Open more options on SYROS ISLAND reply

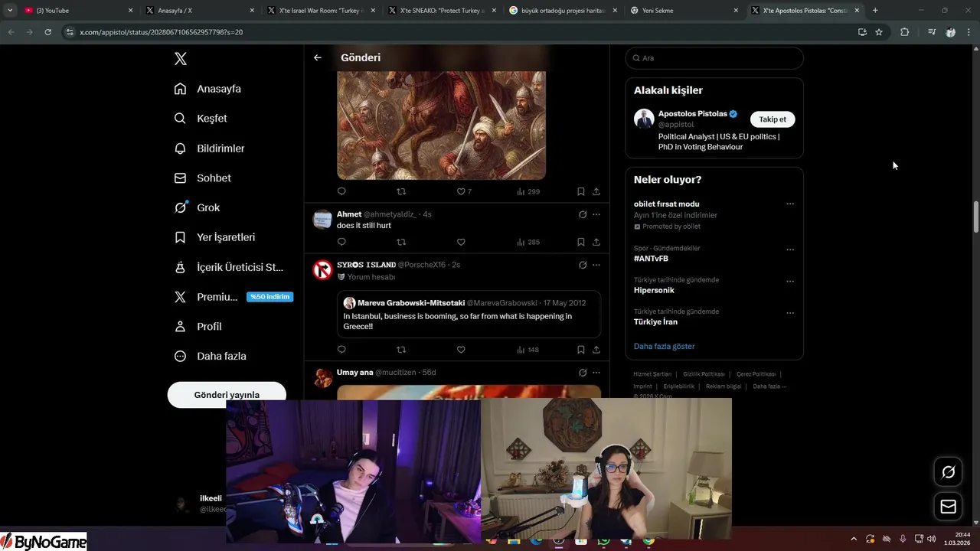click(596, 265)
